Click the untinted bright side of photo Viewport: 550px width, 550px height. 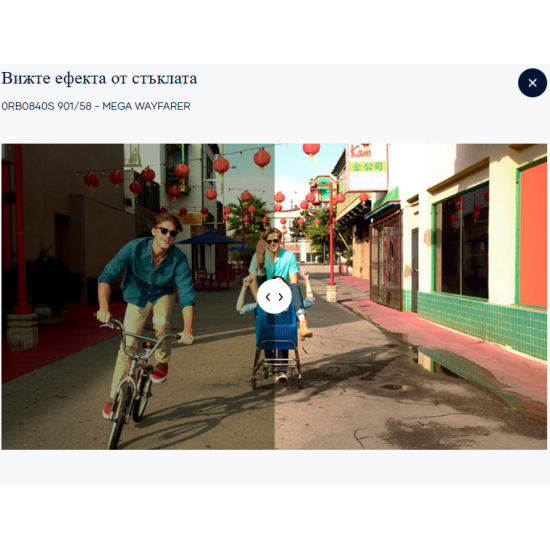[411, 296]
